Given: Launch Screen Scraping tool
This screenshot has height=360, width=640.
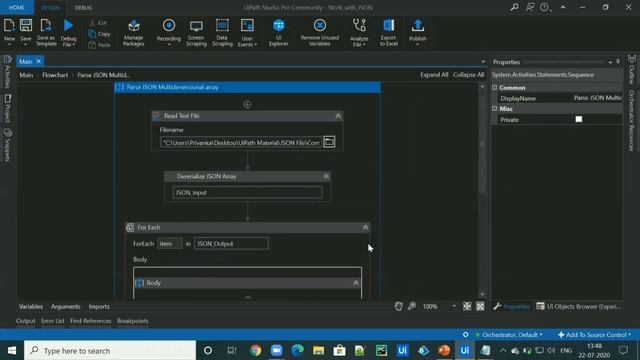Looking at the screenshot, I should click(196, 32).
